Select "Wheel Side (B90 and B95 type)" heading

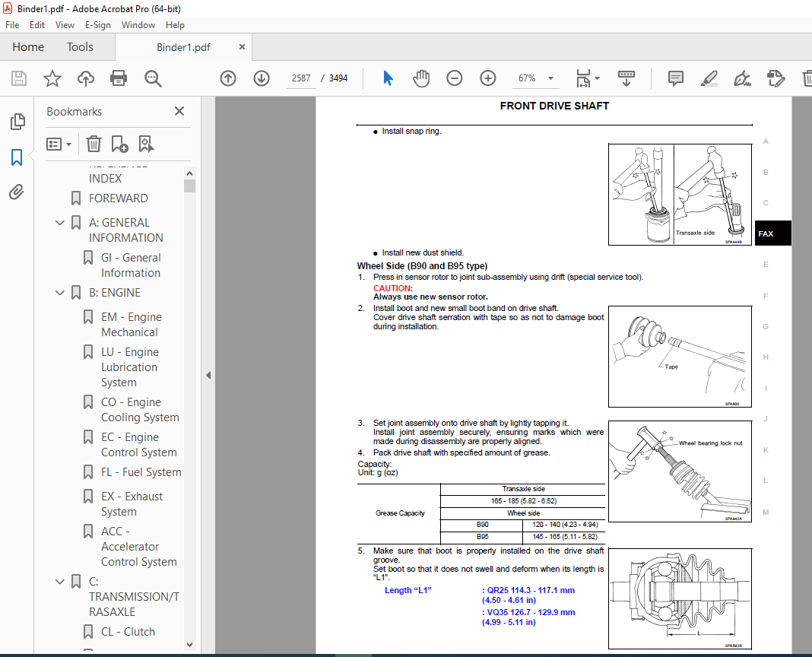click(x=422, y=266)
